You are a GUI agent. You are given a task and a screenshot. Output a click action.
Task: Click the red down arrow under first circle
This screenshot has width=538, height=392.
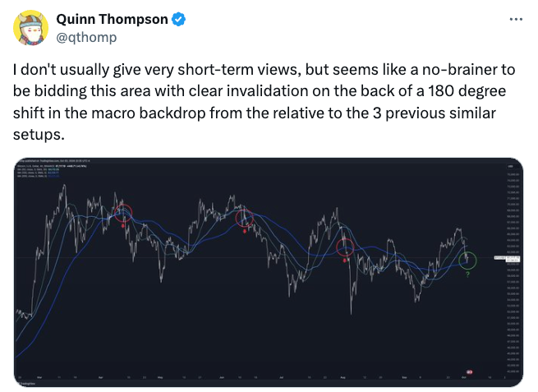click(123, 225)
